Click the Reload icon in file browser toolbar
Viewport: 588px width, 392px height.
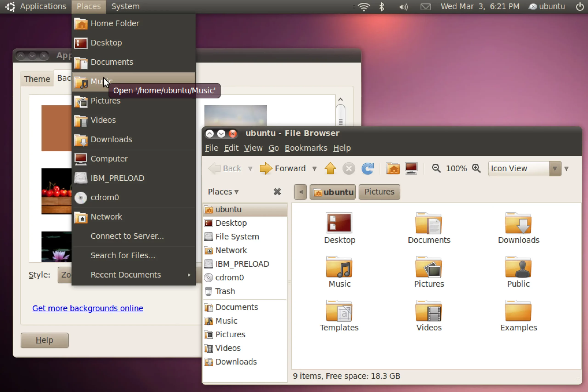(x=367, y=168)
